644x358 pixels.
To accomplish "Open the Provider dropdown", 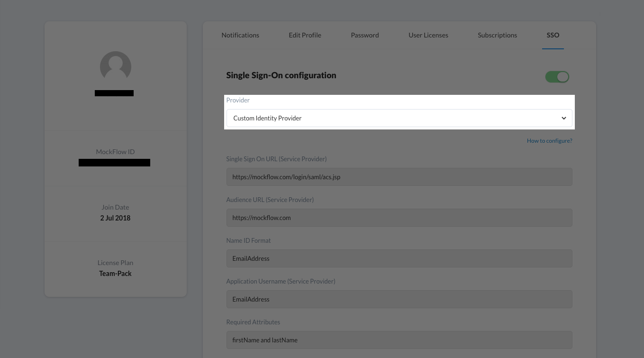I will [x=399, y=118].
